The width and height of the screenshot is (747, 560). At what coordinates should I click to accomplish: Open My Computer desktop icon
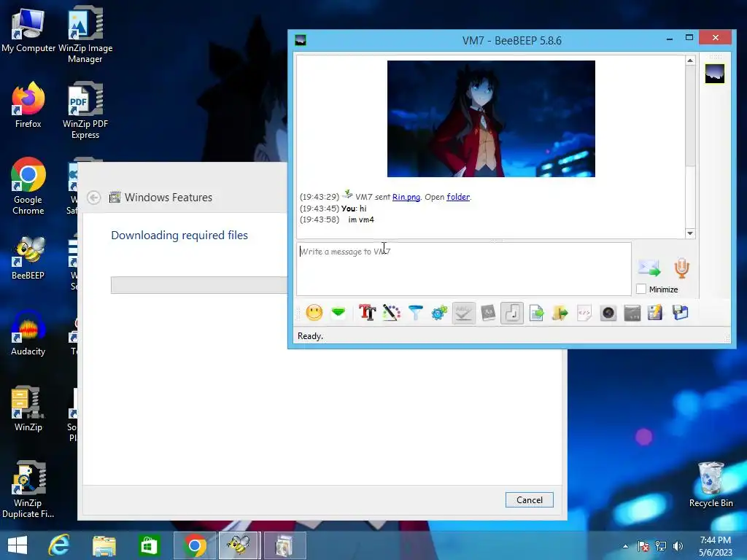pyautogui.click(x=28, y=30)
